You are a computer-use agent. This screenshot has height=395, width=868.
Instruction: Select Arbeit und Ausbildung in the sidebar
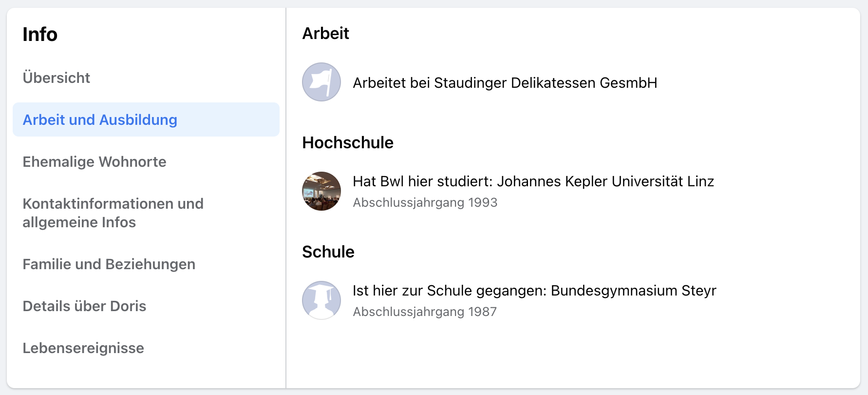[146, 119]
